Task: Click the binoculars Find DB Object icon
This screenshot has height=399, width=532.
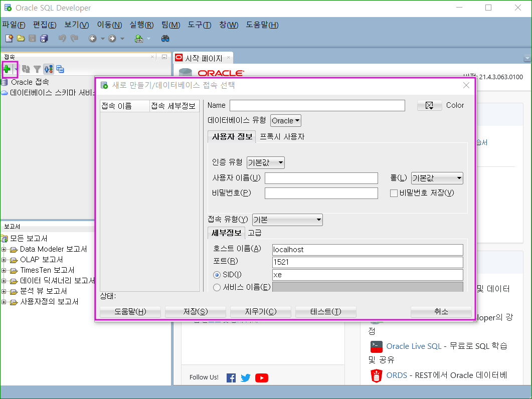Action: click(x=165, y=38)
